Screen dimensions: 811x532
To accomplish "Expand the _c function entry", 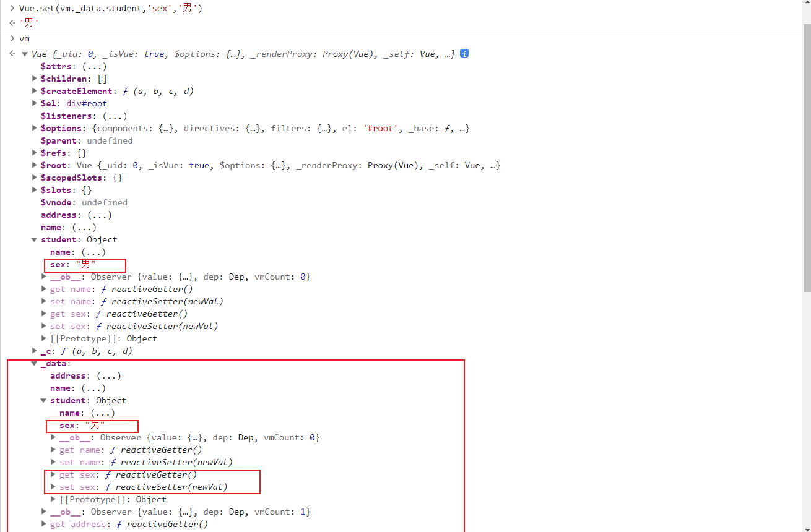I will tap(35, 351).
